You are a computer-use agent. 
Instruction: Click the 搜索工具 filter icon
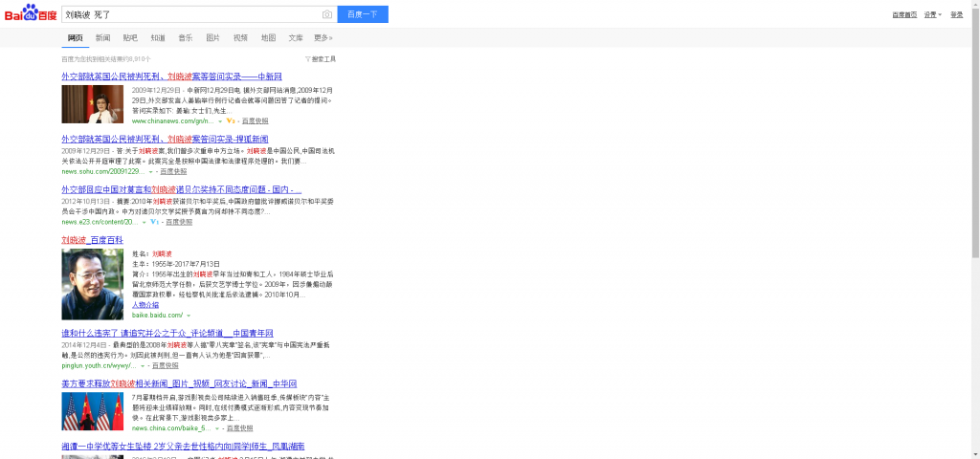(307, 59)
